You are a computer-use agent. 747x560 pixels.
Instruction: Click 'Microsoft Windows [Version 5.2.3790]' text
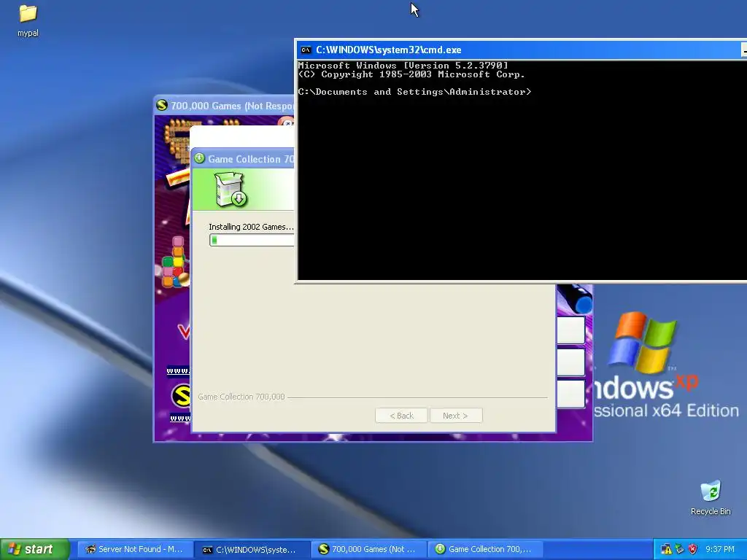click(x=403, y=65)
